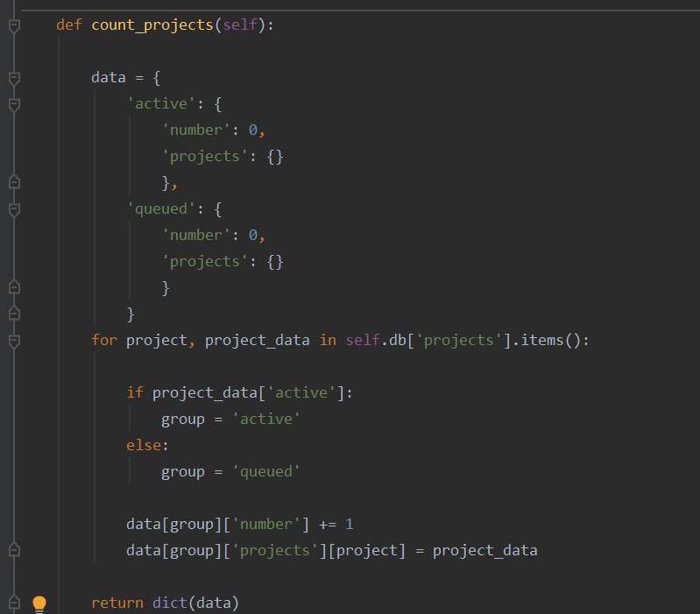The width and height of the screenshot is (700, 614).
Task: Click 'projects' key inside the active block
Action: [x=204, y=157]
